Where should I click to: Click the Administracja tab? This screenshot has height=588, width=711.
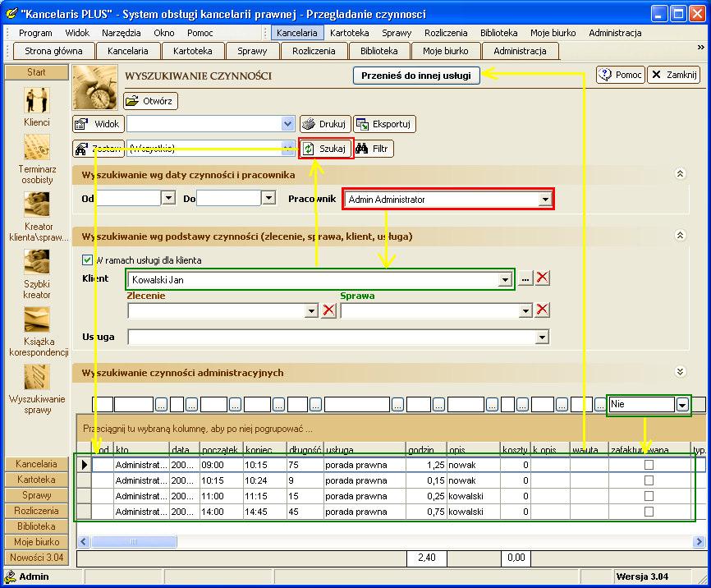[520, 51]
